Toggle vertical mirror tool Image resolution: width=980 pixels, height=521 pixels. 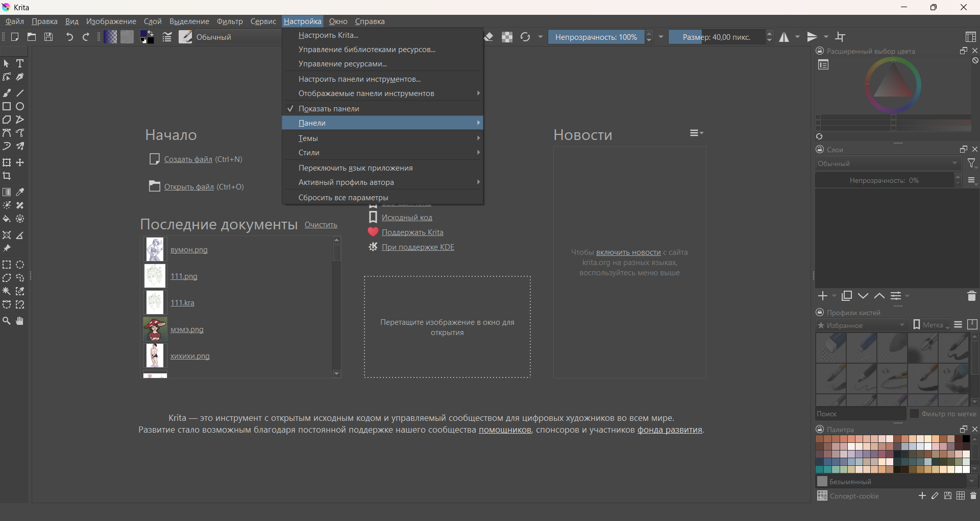click(812, 37)
